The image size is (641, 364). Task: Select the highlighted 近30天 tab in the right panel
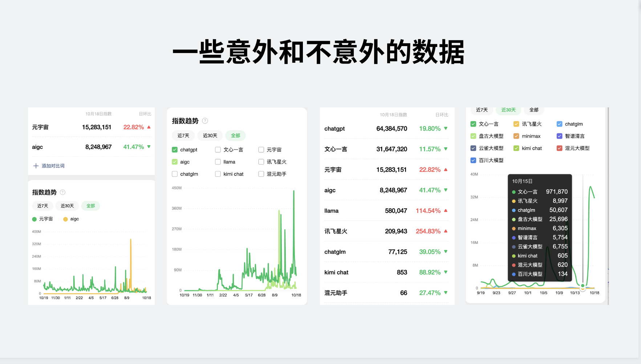tap(508, 110)
